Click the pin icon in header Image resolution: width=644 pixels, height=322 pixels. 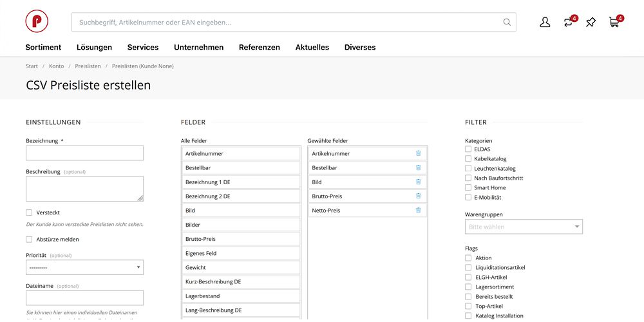click(x=591, y=22)
